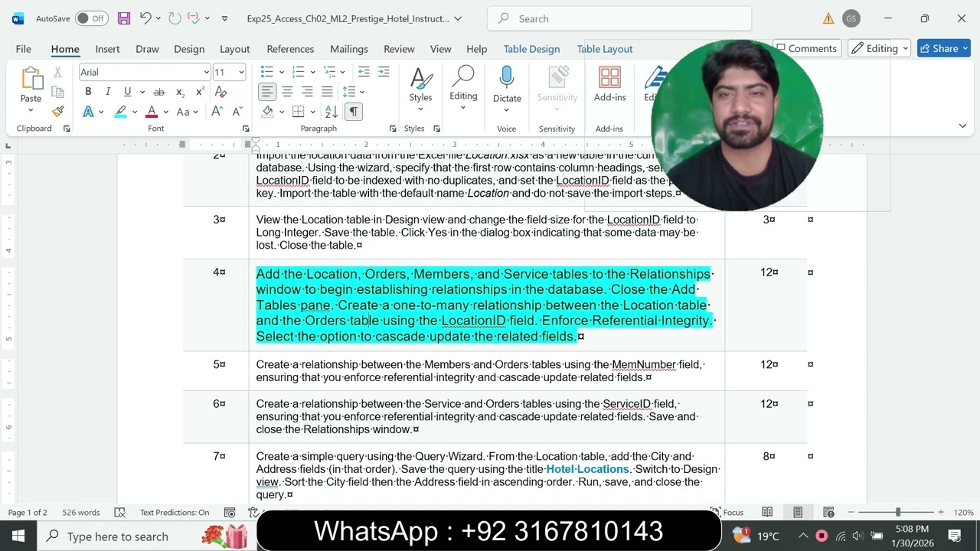This screenshot has width=980, height=551.
Task: Click the Cut scissors icon
Action: click(57, 73)
